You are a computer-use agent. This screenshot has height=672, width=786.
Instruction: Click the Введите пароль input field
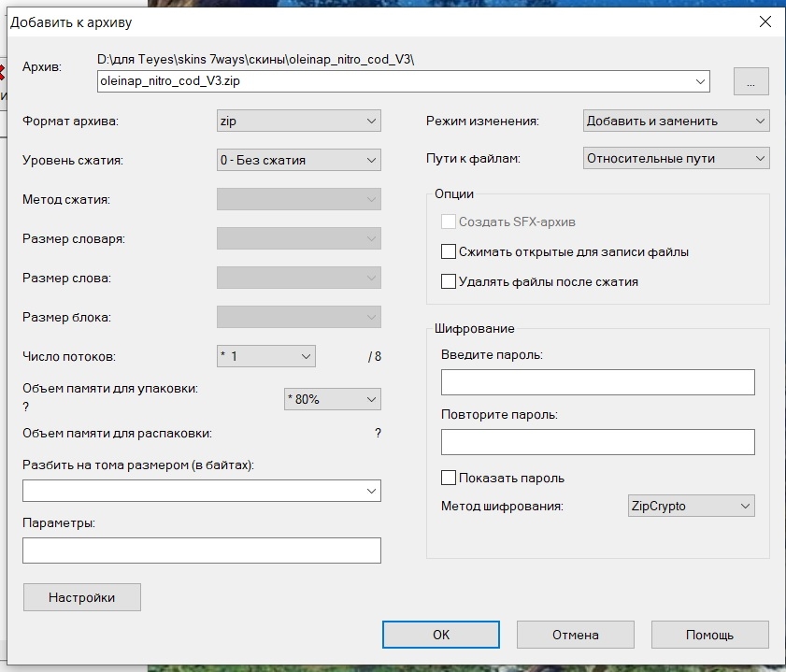[597, 382]
